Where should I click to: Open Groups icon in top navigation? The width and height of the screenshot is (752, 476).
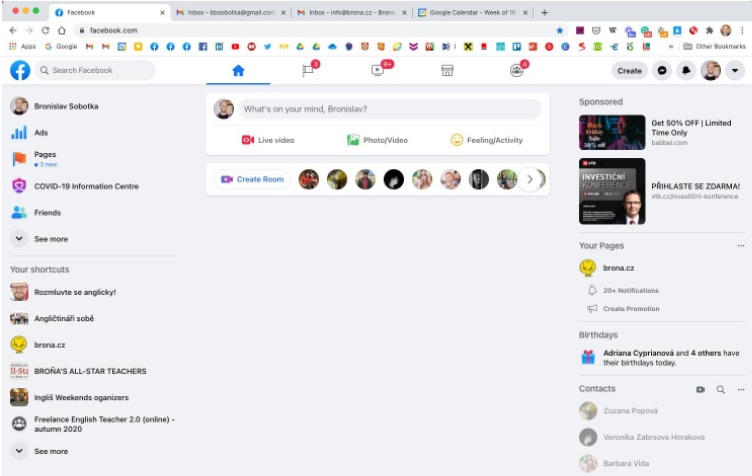click(x=517, y=70)
